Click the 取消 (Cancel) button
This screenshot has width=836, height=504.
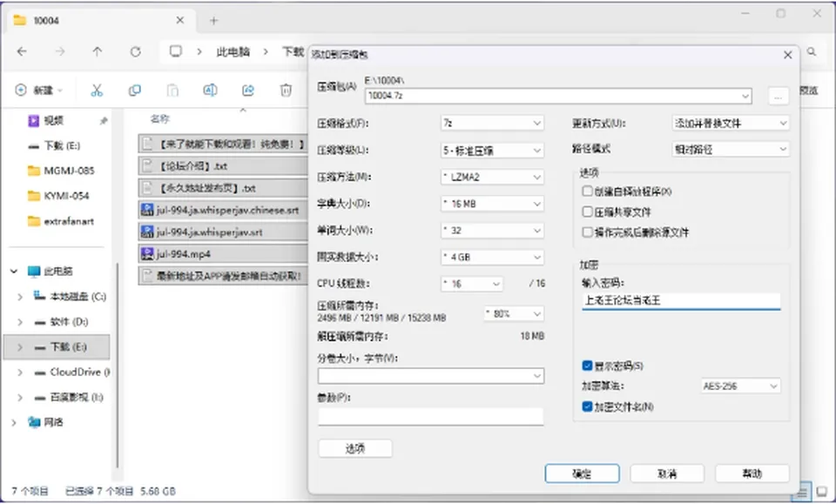coord(667,474)
